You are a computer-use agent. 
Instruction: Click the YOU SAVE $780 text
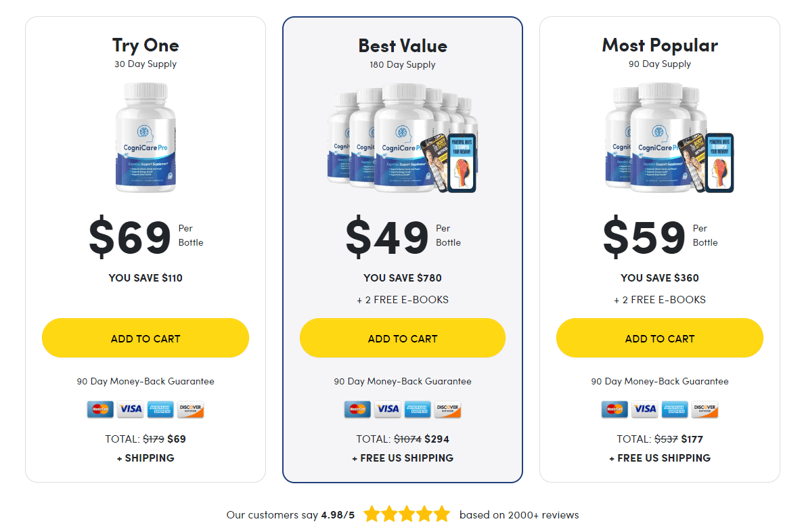(x=403, y=278)
